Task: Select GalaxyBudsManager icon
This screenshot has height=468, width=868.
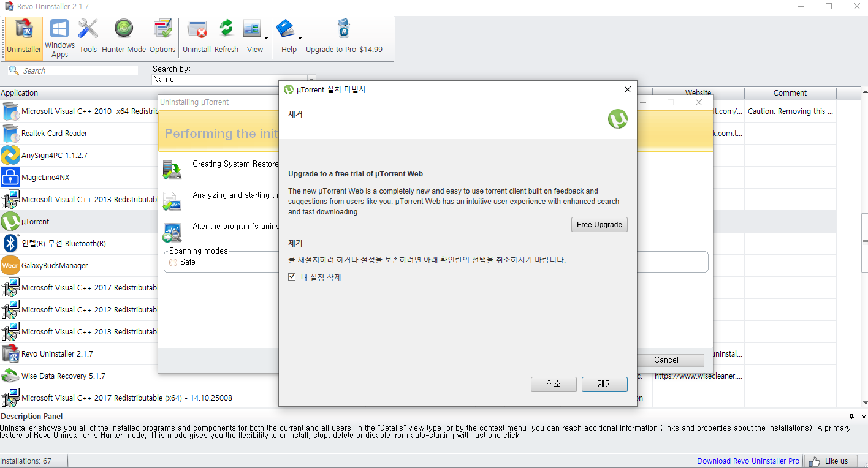Action: click(10, 265)
